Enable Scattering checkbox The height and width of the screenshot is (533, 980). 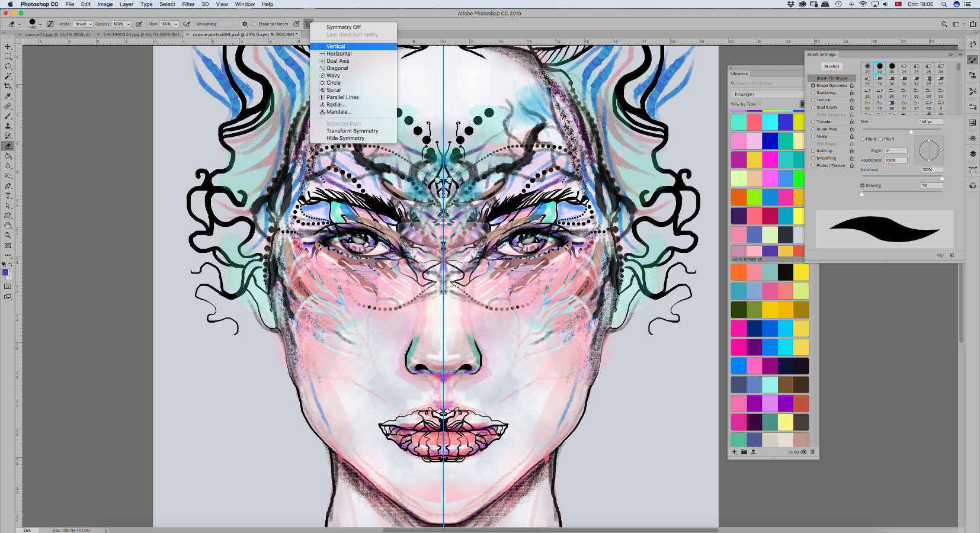click(813, 93)
